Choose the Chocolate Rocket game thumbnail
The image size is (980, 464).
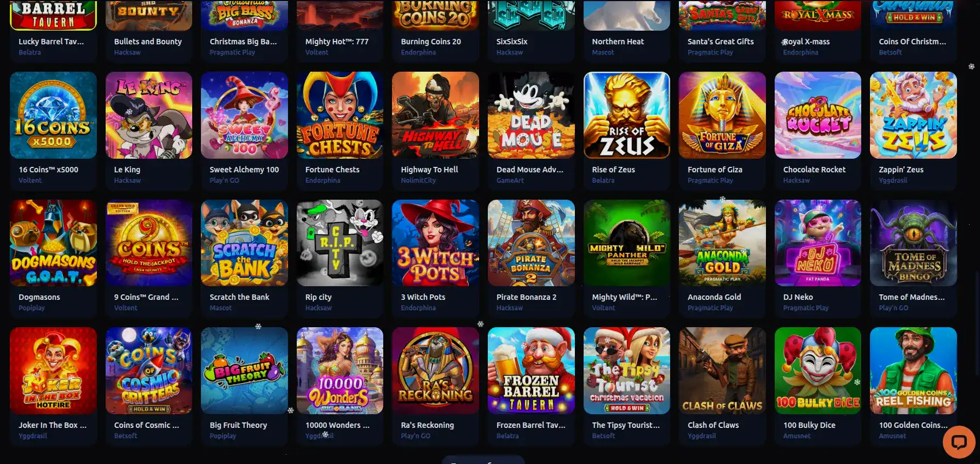818,115
